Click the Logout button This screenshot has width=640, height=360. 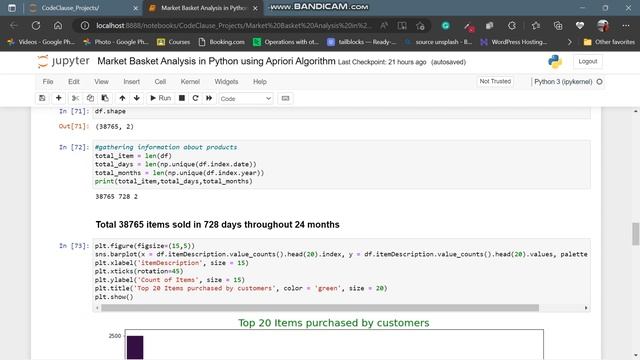pyautogui.click(x=588, y=62)
